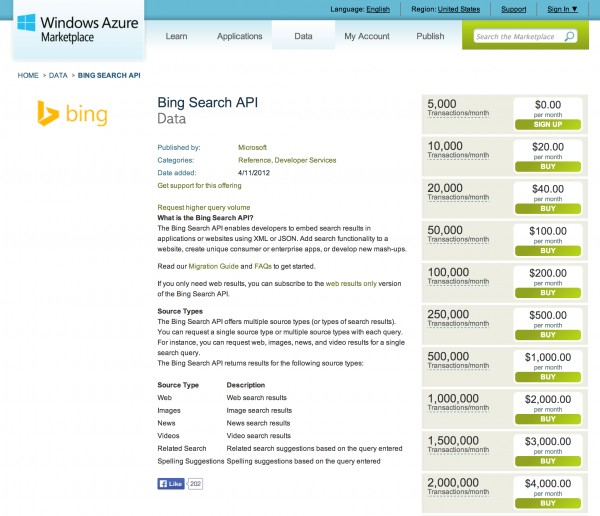The width and height of the screenshot is (600, 516).
Task: Click the Facebook Like button
Action: point(171,484)
